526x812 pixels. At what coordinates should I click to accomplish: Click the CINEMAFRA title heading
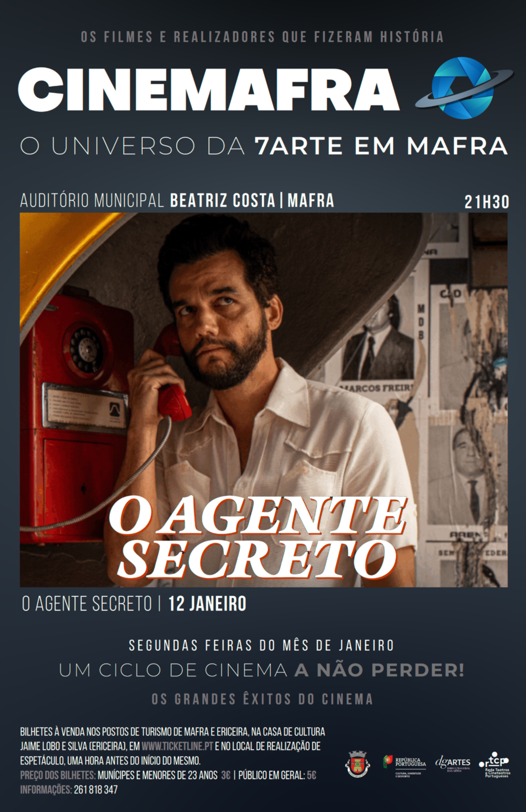click(209, 89)
